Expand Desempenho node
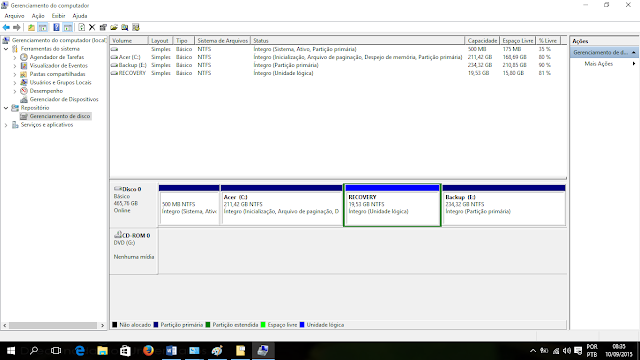640x360 pixels. point(15,91)
